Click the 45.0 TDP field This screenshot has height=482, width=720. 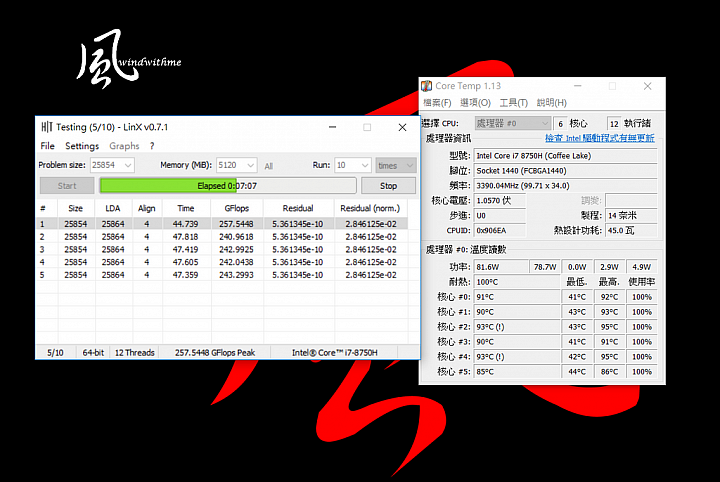point(631,230)
